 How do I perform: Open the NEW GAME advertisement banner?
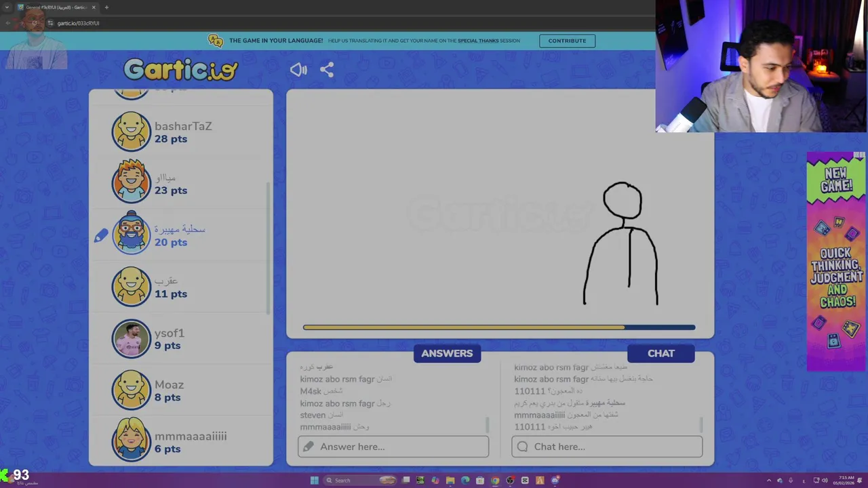pos(836,261)
